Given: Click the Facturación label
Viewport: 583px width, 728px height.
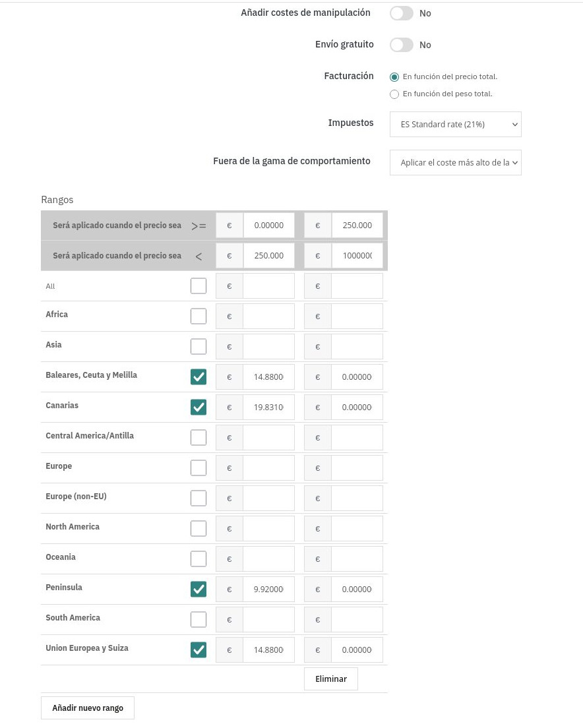Looking at the screenshot, I should pyautogui.click(x=349, y=76).
